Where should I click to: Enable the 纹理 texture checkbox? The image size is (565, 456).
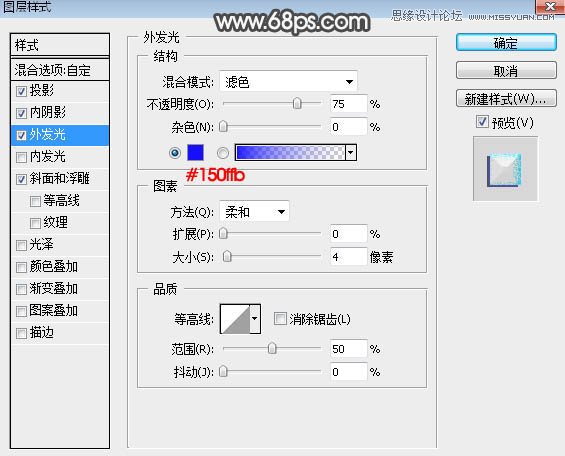[35, 223]
